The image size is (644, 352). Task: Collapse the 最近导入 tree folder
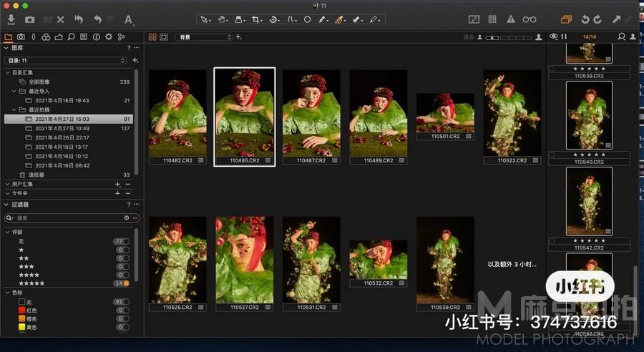[x=14, y=91]
